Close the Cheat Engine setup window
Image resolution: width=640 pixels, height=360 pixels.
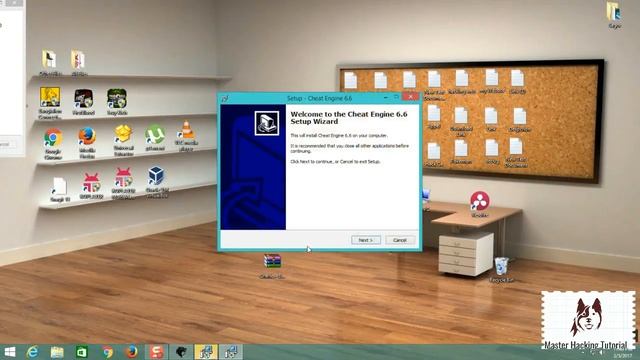tap(410, 97)
